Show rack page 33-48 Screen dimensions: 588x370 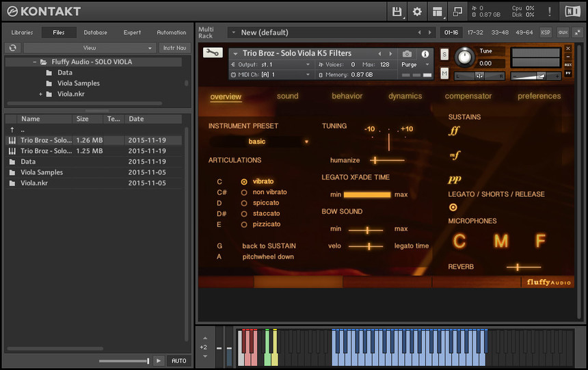click(500, 33)
